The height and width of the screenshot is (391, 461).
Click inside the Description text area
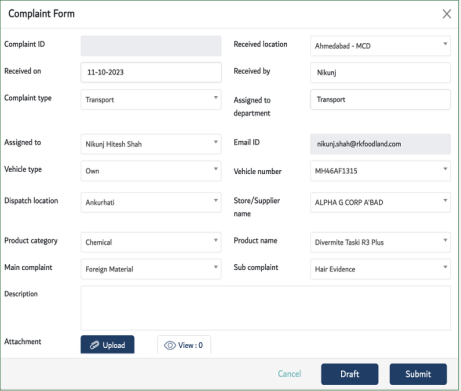point(266,308)
